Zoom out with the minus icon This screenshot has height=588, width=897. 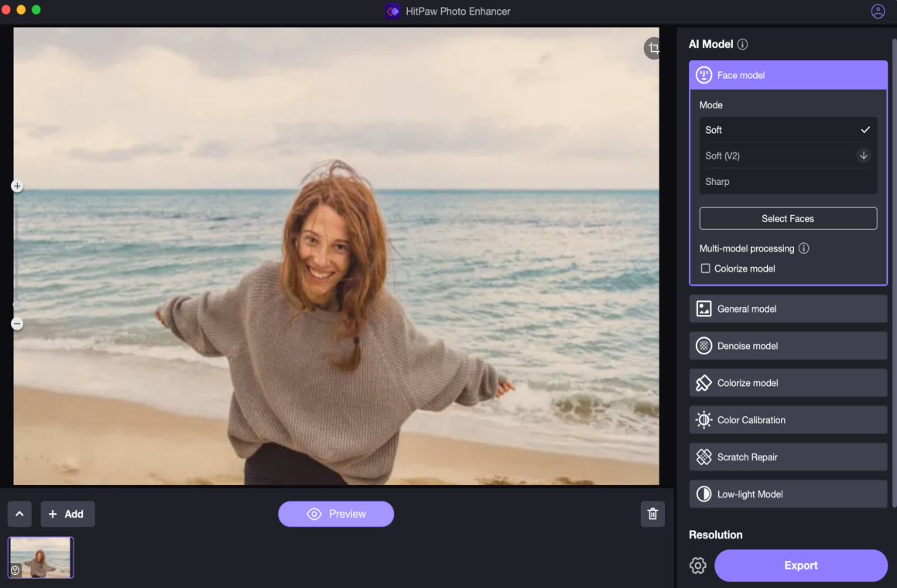tap(17, 323)
